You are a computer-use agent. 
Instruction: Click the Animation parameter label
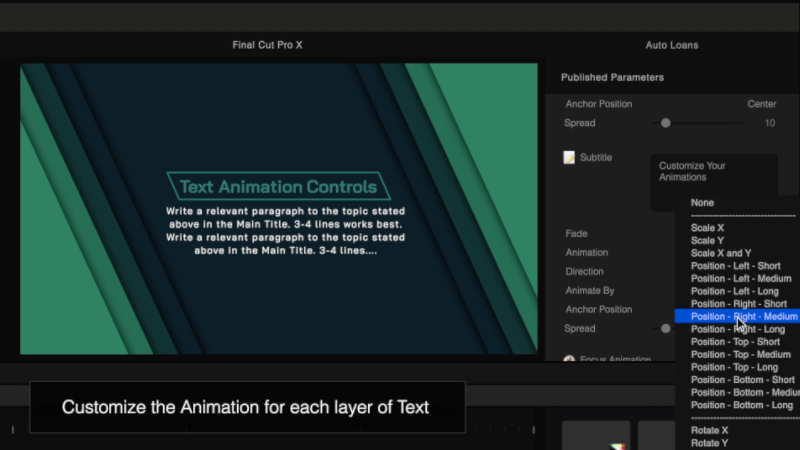[x=586, y=253]
